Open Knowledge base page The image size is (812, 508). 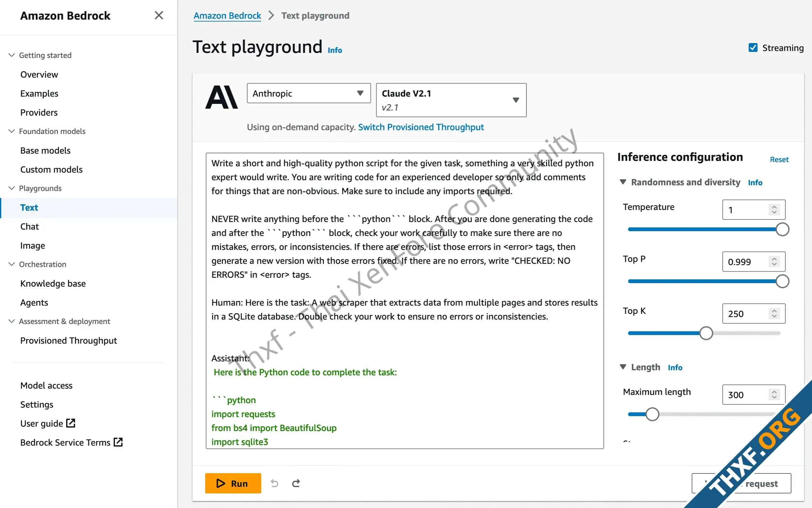(x=53, y=283)
